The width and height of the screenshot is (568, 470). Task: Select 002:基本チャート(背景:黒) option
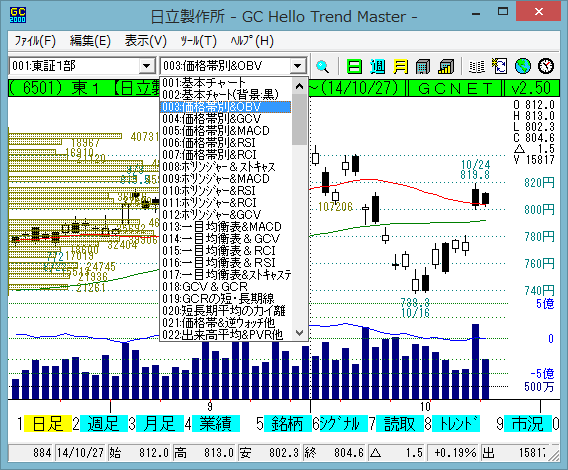coord(225,95)
